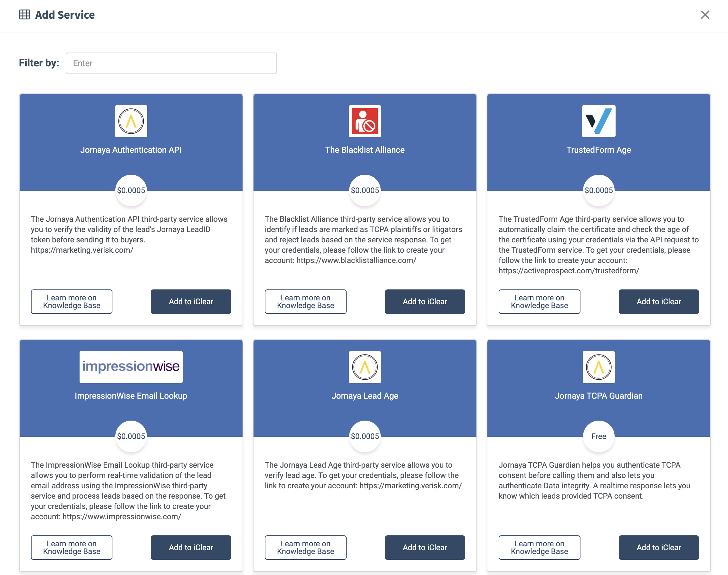Open Knowledge Base for The Blacklist Alliance

tap(305, 302)
